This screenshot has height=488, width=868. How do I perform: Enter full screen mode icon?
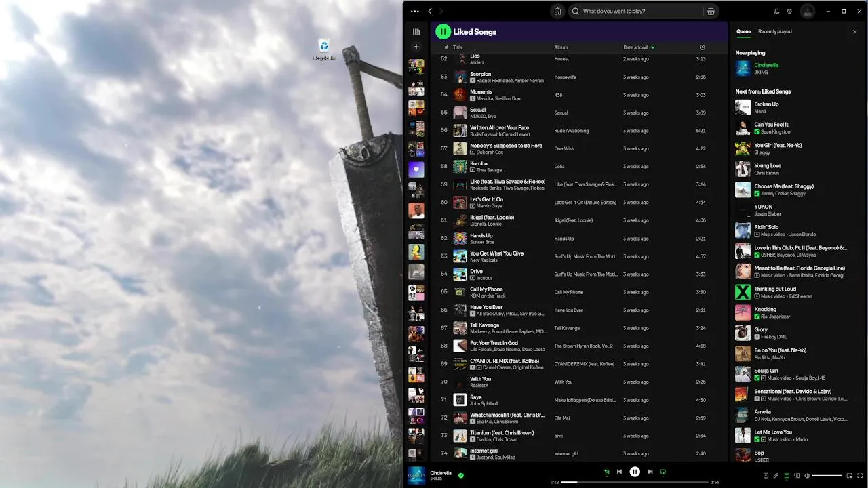pos(860,476)
